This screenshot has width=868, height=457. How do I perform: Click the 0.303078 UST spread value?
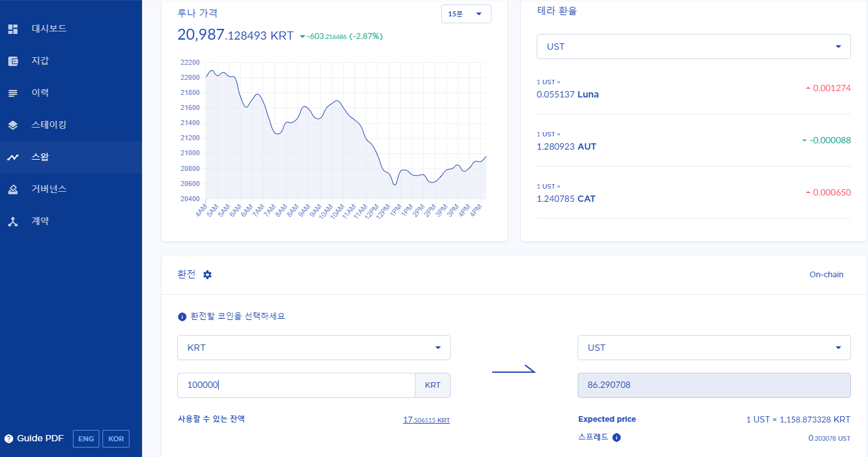point(830,438)
